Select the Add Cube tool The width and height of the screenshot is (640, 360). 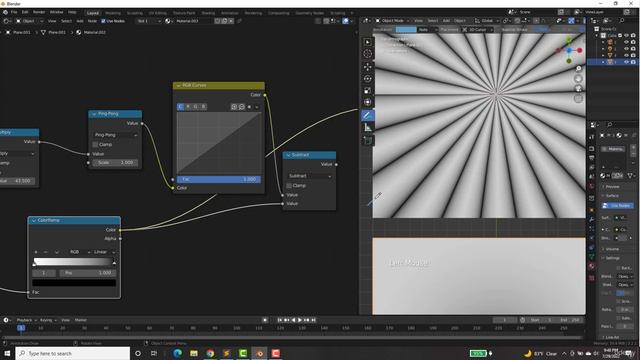pos(368,140)
